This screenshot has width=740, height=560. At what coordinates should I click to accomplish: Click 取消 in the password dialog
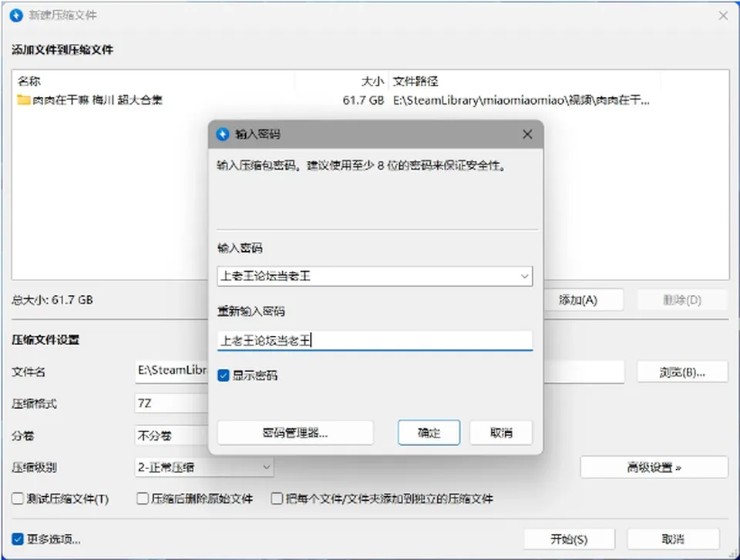tap(501, 433)
